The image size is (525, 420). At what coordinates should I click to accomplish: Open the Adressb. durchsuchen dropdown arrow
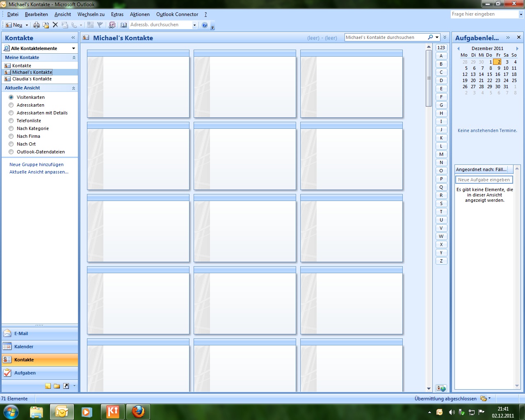tap(194, 25)
